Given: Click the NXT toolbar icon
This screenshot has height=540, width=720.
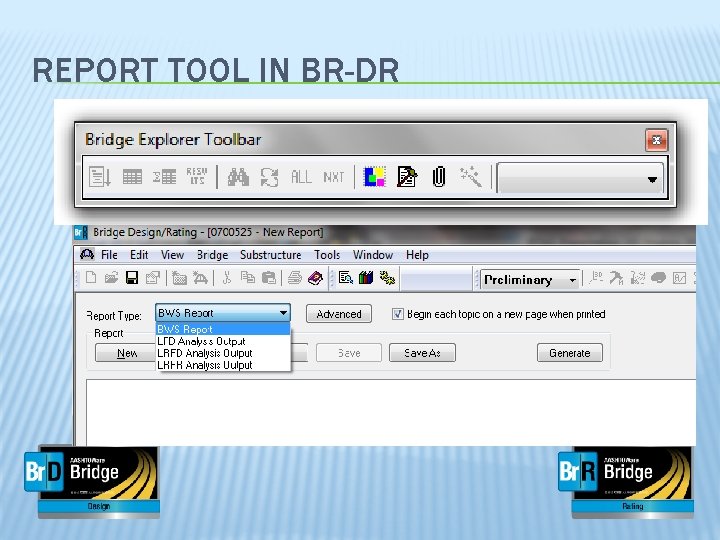Looking at the screenshot, I should [x=334, y=177].
